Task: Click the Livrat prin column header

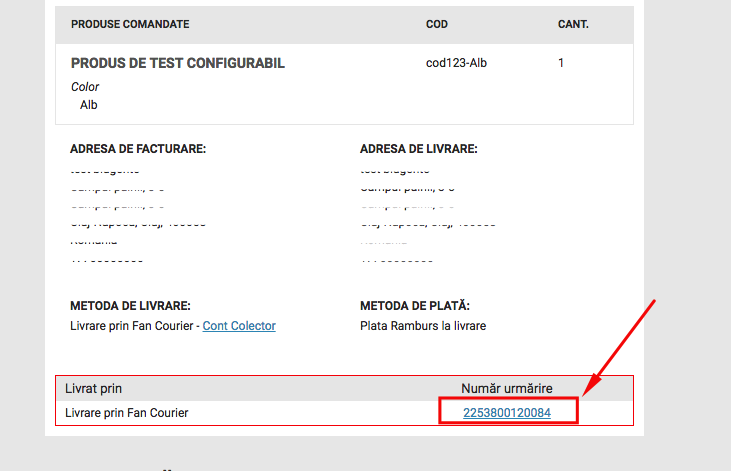Action: (x=93, y=388)
